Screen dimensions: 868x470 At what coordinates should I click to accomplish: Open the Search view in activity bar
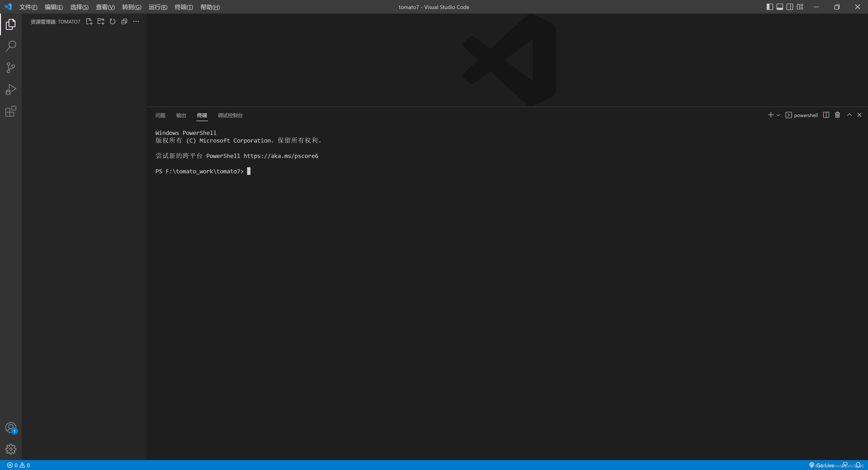click(11, 46)
